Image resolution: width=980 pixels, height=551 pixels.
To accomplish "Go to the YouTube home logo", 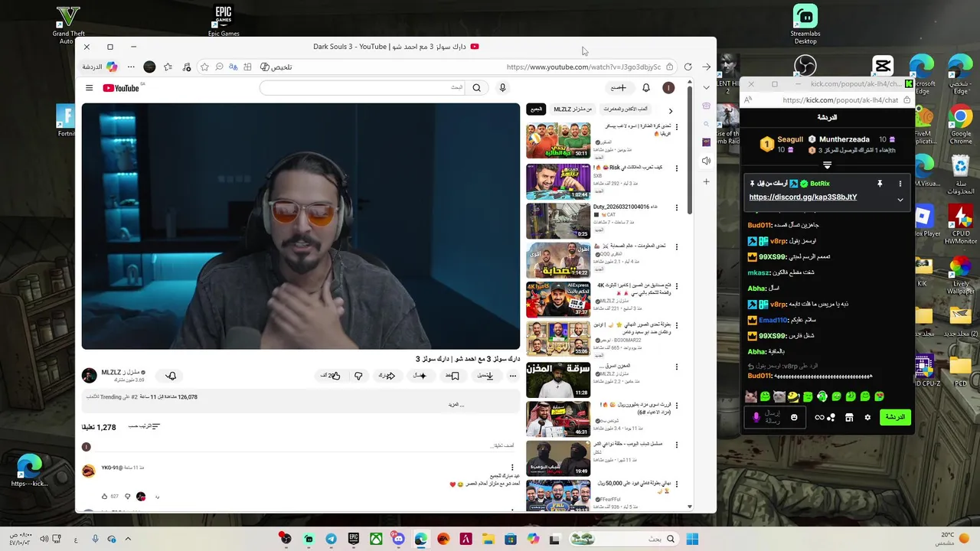I will pyautogui.click(x=121, y=88).
